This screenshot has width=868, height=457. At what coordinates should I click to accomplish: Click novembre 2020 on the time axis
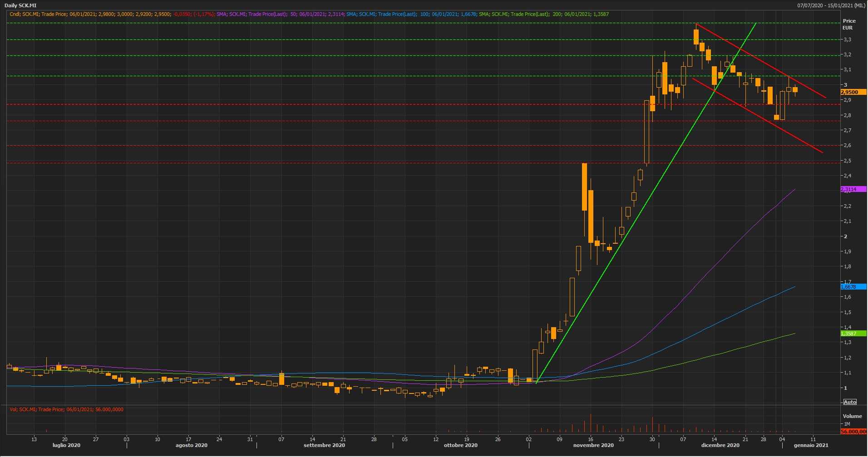tap(593, 445)
